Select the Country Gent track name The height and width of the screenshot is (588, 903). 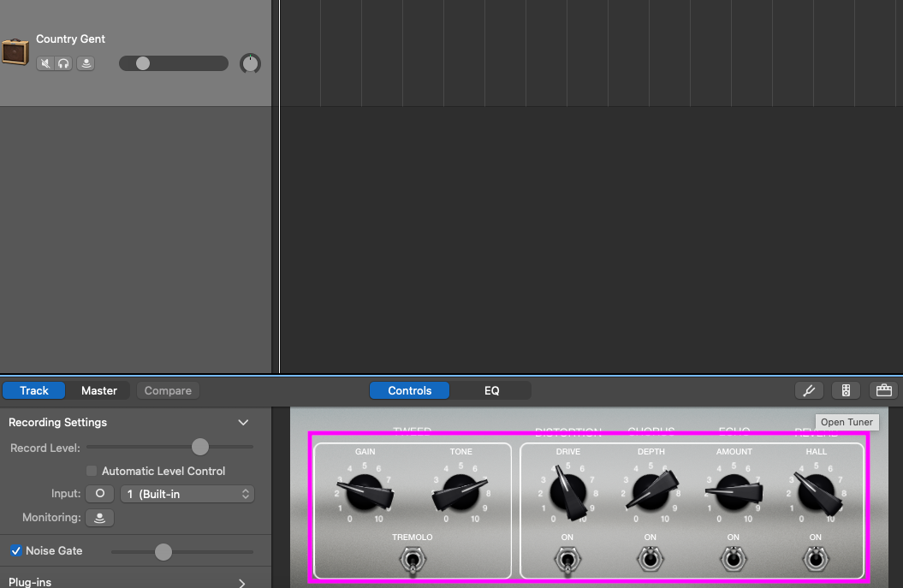point(70,39)
